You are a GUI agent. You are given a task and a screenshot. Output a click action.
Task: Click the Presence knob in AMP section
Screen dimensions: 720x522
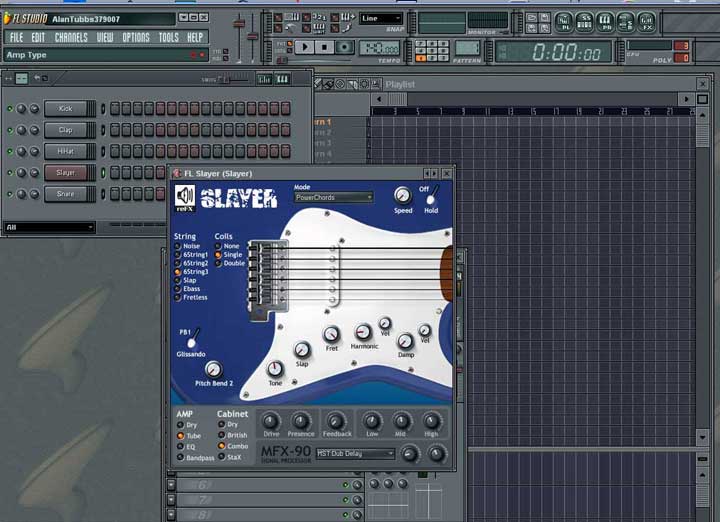pyautogui.click(x=300, y=421)
